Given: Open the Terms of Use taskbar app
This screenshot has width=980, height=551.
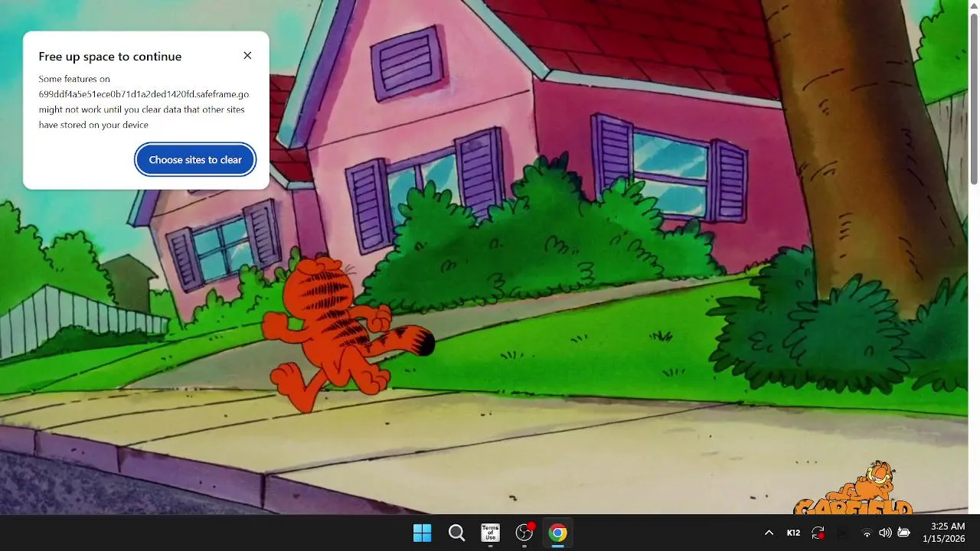Looking at the screenshot, I should pos(490,533).
